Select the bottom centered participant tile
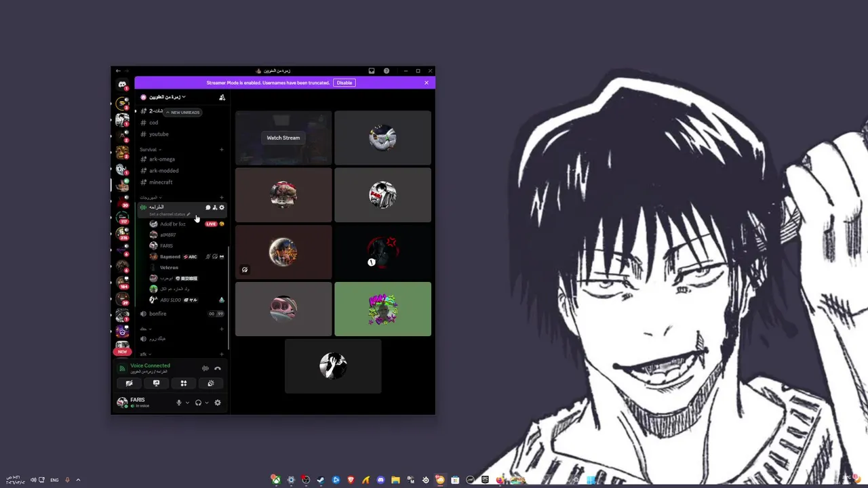The height and width of the screenshot is (488, 868). point(333,366)
